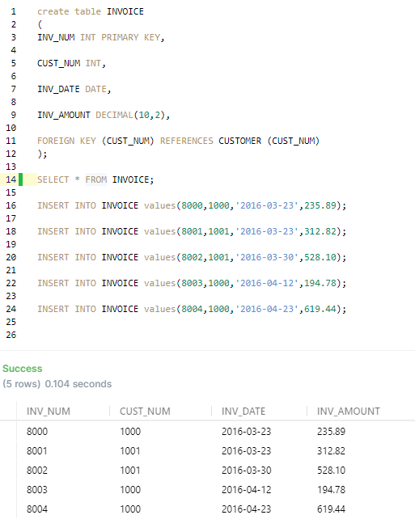Click the INSERT statement for invoice 8004
The width and height of the screenshot is (415, 532).
pos(192,309)
